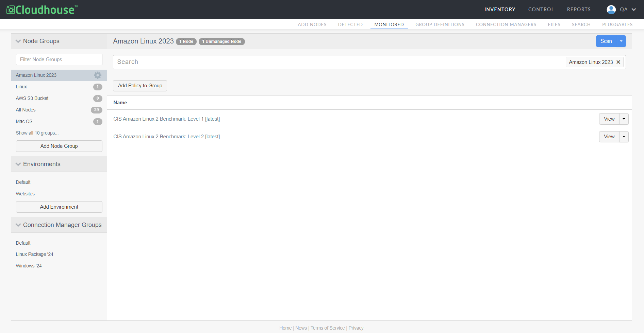This screenshot has width=644, height=333.
Task: Expand the QA user menu chevron
Action: [634, 10]
